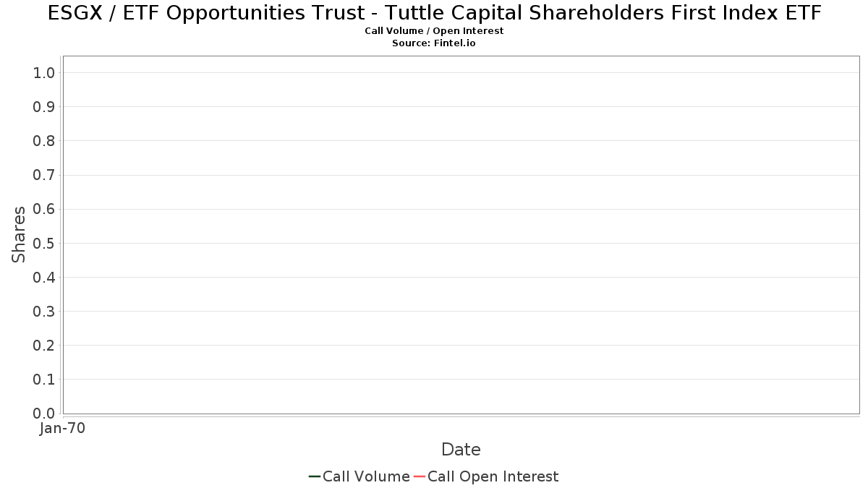868x488 pixels.
Task: Click the 0.2 y-axis tick label
Action: tap(44, 345)
